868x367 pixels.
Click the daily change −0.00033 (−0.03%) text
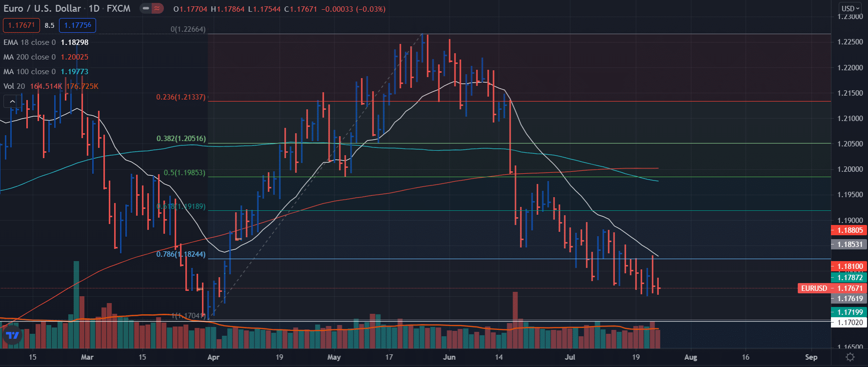pyautogui.click(x=354, y=9)
